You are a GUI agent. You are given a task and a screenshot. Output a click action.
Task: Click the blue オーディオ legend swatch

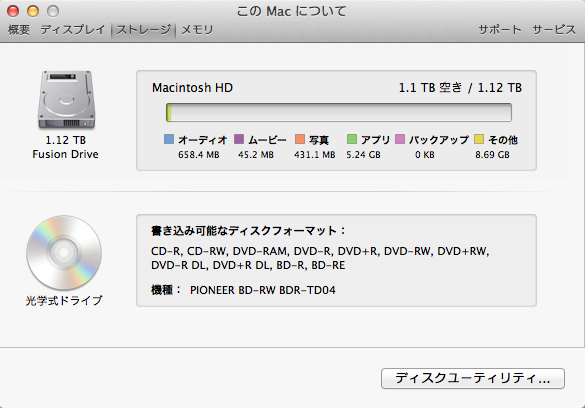169,139
